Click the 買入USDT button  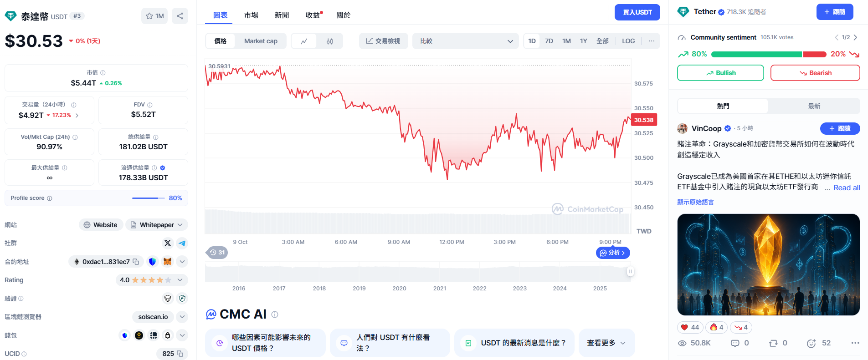637,12
